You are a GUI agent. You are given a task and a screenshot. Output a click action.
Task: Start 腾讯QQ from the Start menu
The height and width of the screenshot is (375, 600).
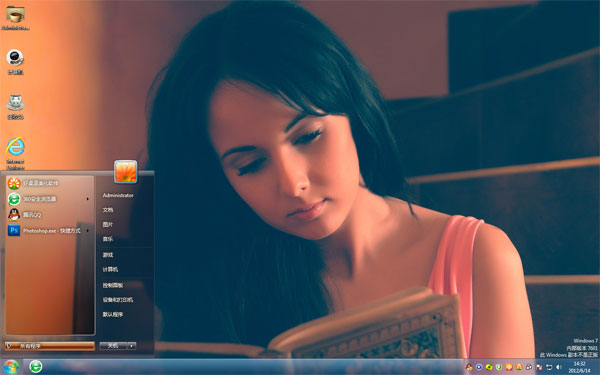[x=50, y=215]
